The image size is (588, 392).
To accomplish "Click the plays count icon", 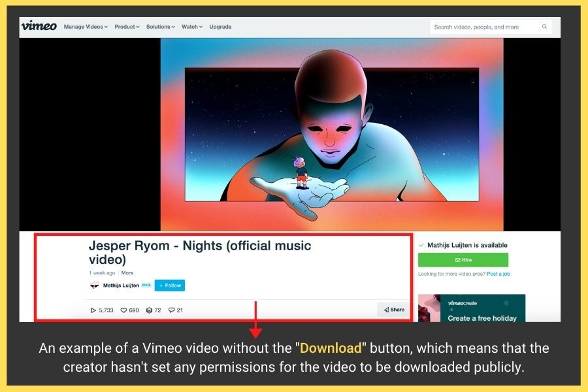I will pyautogui.click(x=93, y=310).
